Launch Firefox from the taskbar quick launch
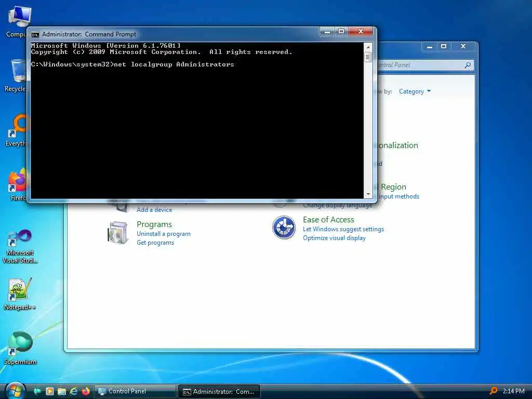This screenshot has width=532, height=399. 86,392
